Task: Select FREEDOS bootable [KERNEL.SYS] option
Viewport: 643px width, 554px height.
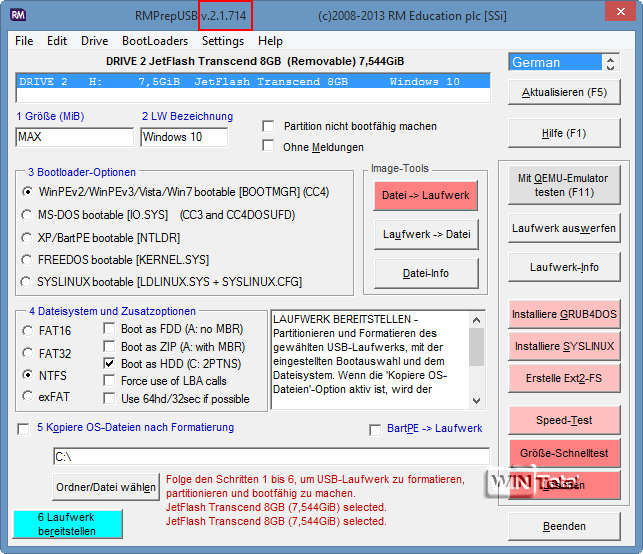Action: tap(27, 260)
